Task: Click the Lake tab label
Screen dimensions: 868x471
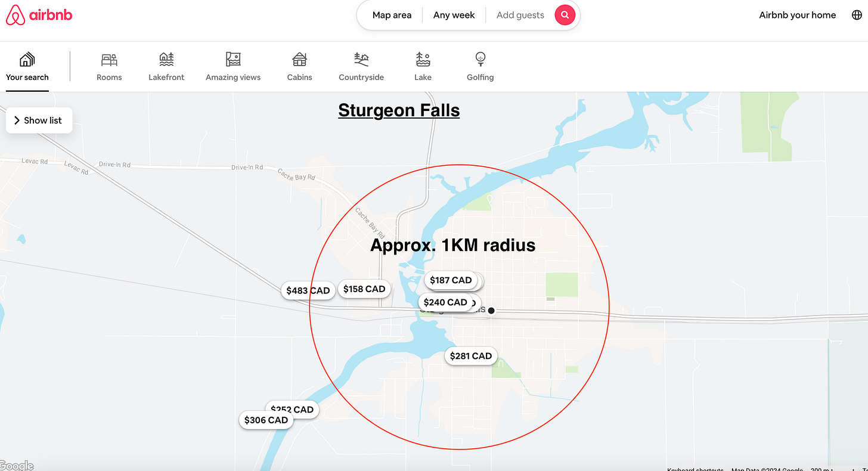Action: click(x=423, y=77)
